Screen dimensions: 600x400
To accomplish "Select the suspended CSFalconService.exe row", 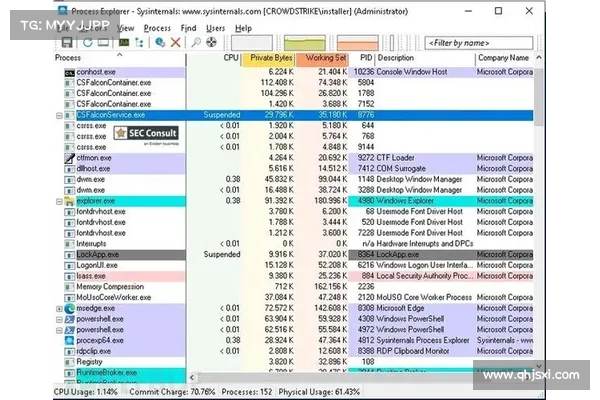I will [294, 115].
